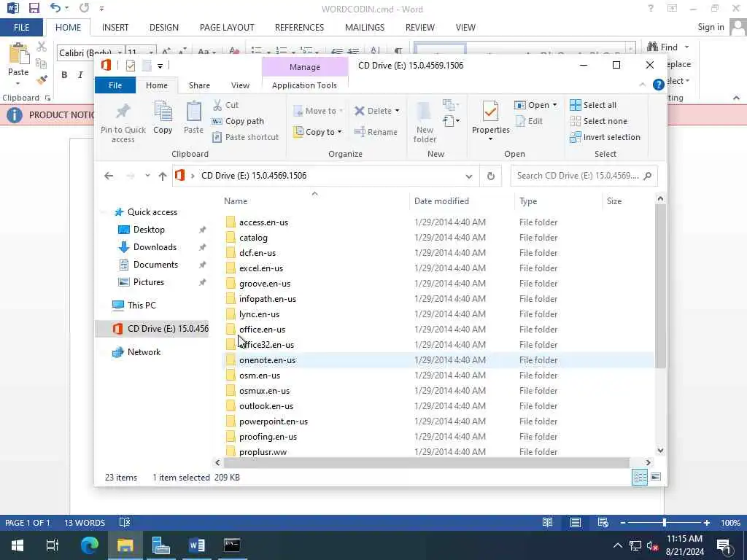Click the Word zoom in plus button
The image size is (747, 560).
click(x=707, y=523)
